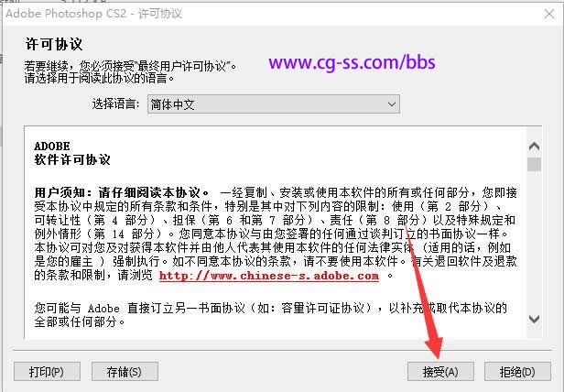Click the 打印(P) print button
The height and width of the screenshot is (392, 564).
point(47,372)
